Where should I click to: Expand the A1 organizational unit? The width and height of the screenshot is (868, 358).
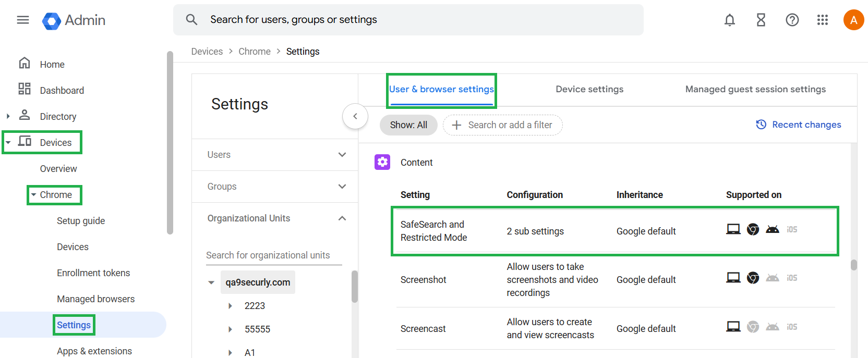(x=230, y=353)
